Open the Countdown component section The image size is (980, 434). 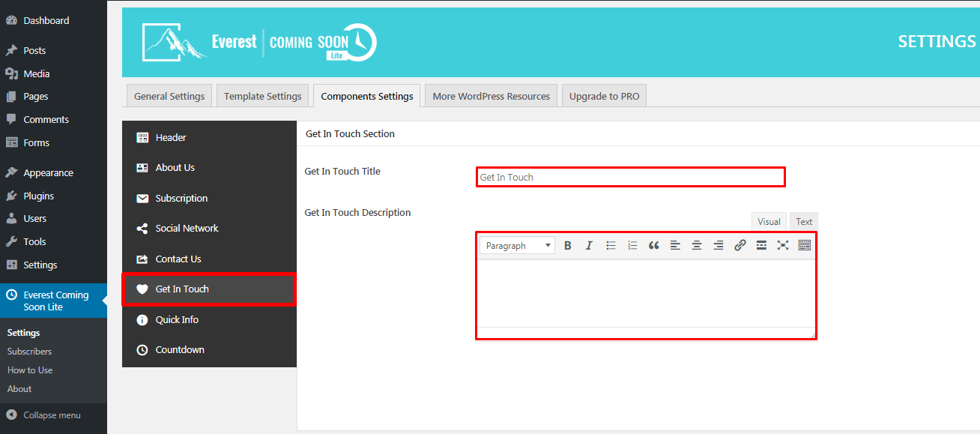(209, 349)
